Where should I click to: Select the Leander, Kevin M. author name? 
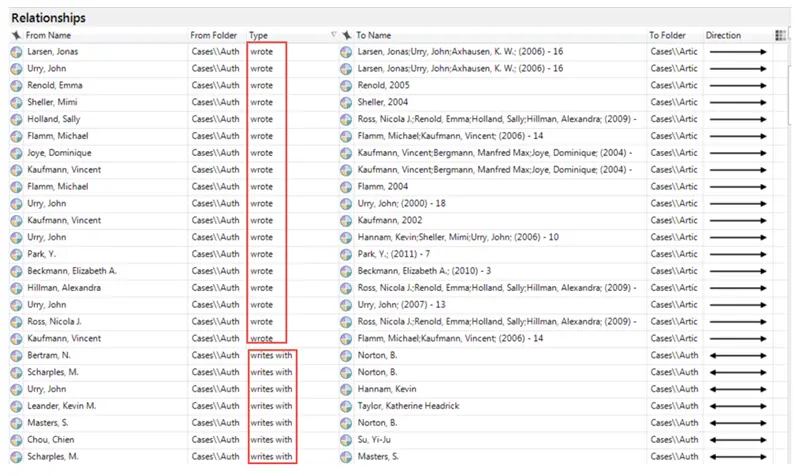(62, 406)
